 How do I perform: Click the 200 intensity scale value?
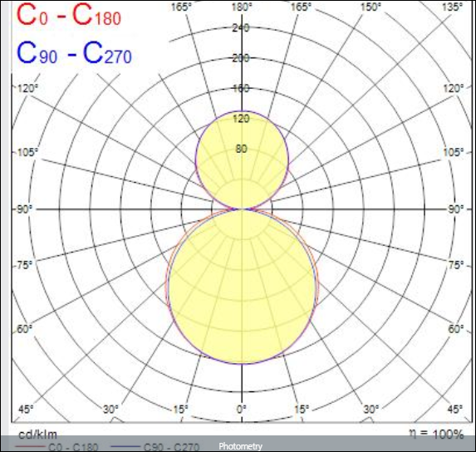point(241,58)
